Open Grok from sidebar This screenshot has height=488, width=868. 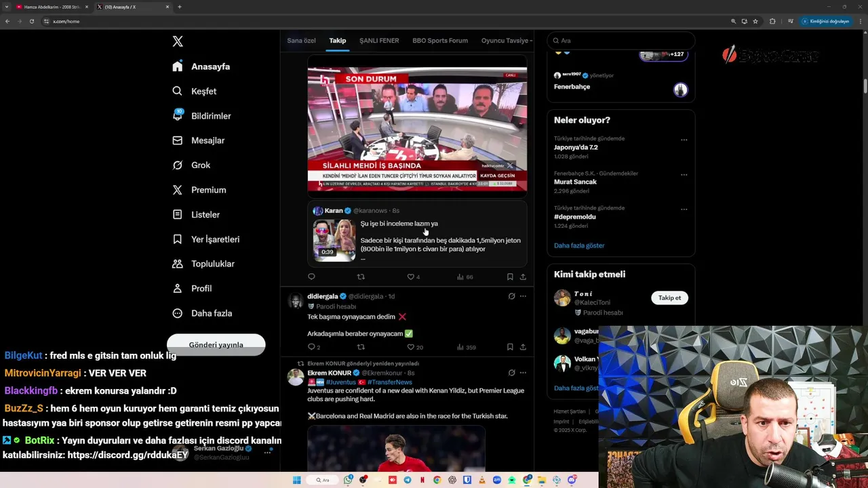[191, 165]
